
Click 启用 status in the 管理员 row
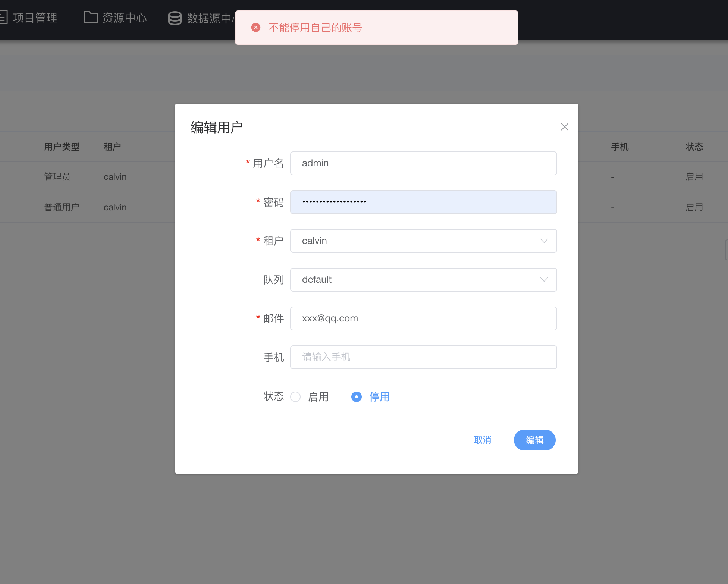(x=694, y=177)
